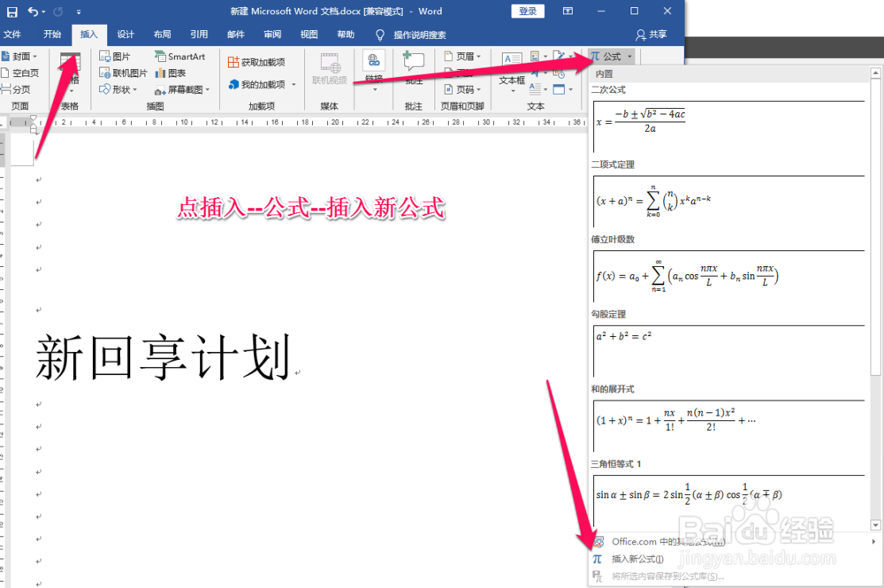
Task: Expand the 公式 equation dropdown arrow
Action: click(x=629, y=56)
